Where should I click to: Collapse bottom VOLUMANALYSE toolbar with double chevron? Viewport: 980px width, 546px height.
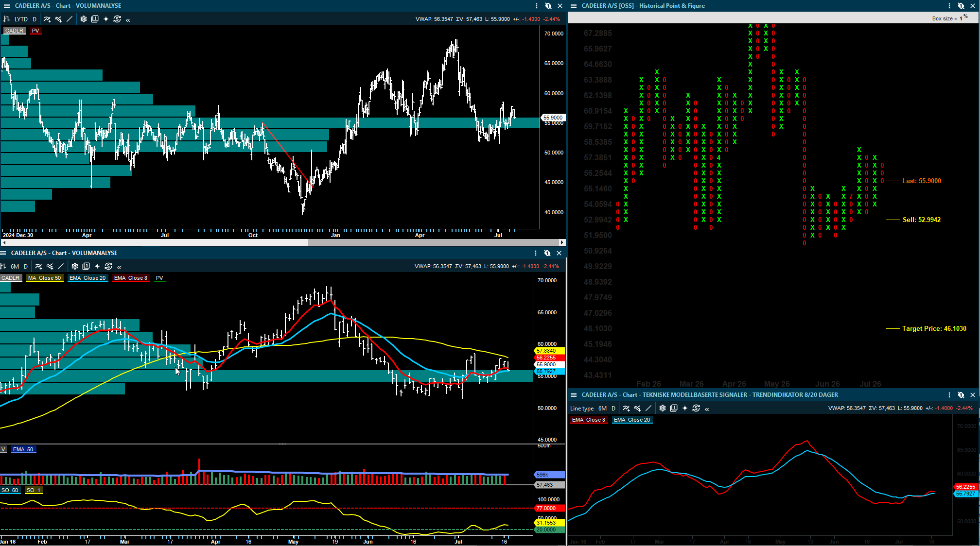119,267
